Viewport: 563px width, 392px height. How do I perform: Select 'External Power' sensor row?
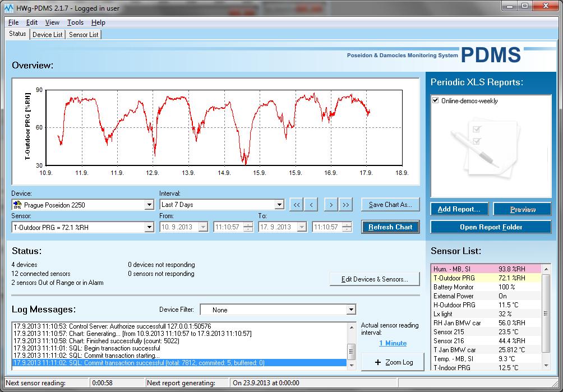click(x=486, y=296)
